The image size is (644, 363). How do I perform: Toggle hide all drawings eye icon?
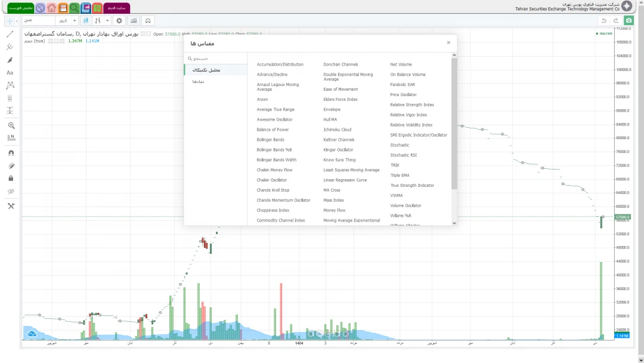pos(10,191)
